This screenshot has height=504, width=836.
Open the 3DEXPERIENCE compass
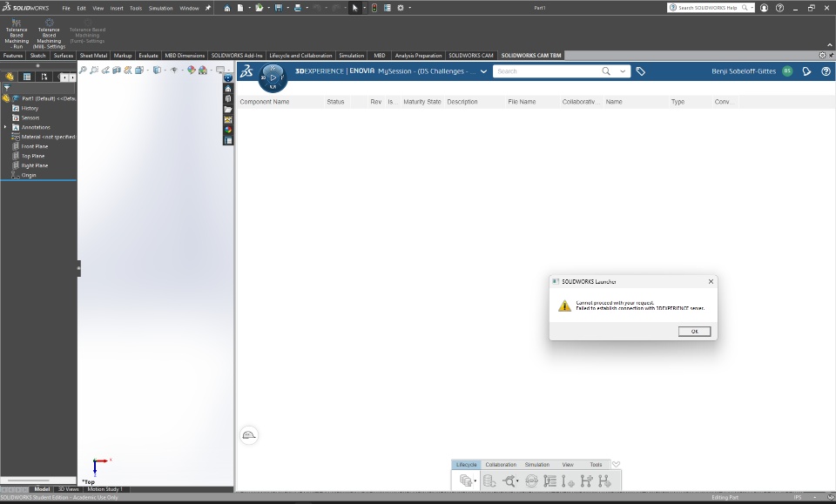(x=273, y=77)
